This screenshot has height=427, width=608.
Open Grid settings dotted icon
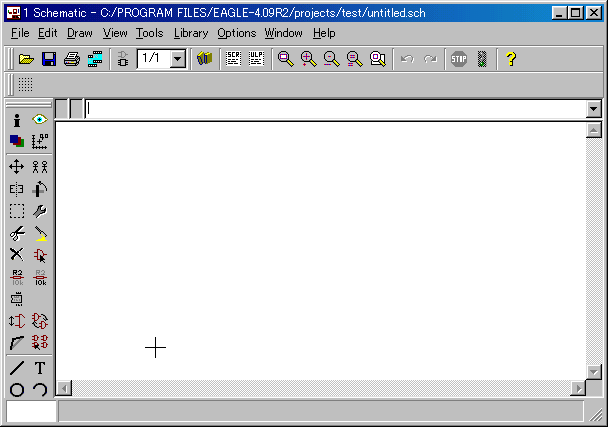26,84
